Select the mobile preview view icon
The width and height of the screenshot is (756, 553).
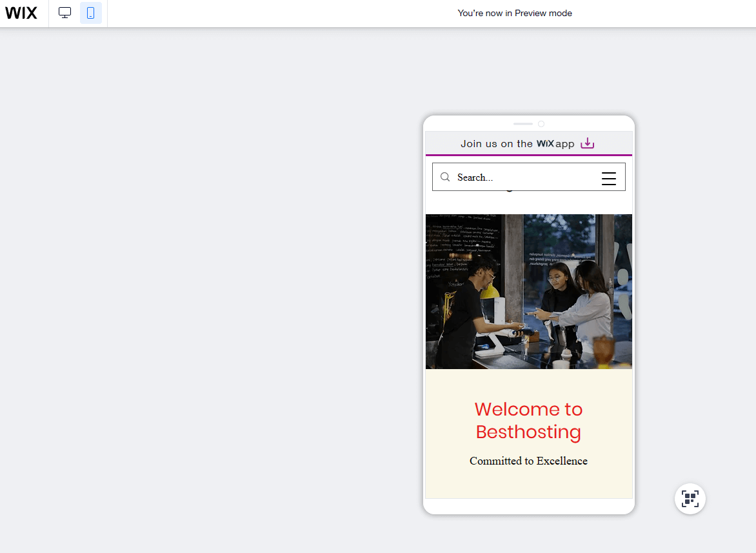91,13
